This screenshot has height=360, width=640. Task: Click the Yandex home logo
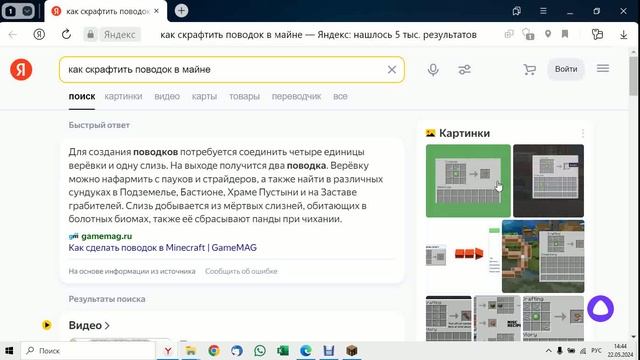point(21,69)
